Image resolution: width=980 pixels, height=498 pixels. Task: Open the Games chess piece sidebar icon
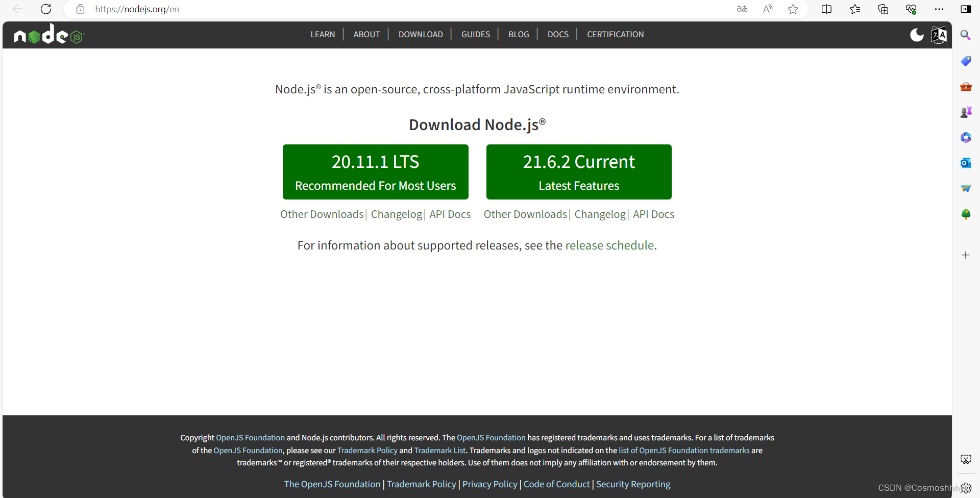(966, 112)
